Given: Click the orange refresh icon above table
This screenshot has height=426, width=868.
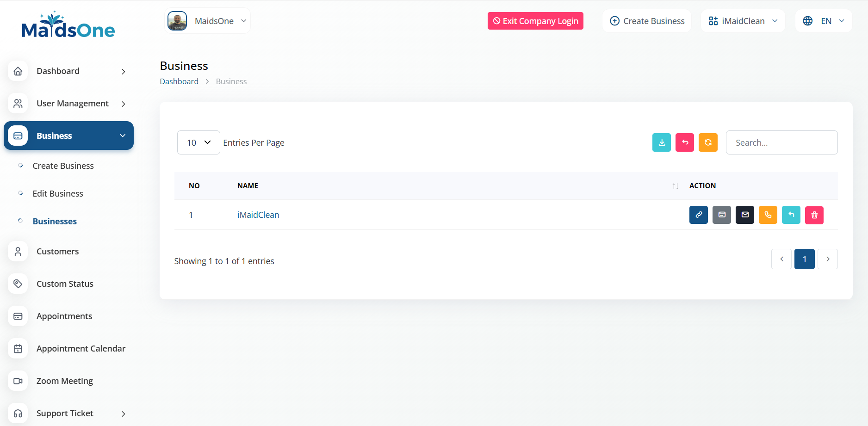Looking at the screenshot, I should (x=707, y=142).
